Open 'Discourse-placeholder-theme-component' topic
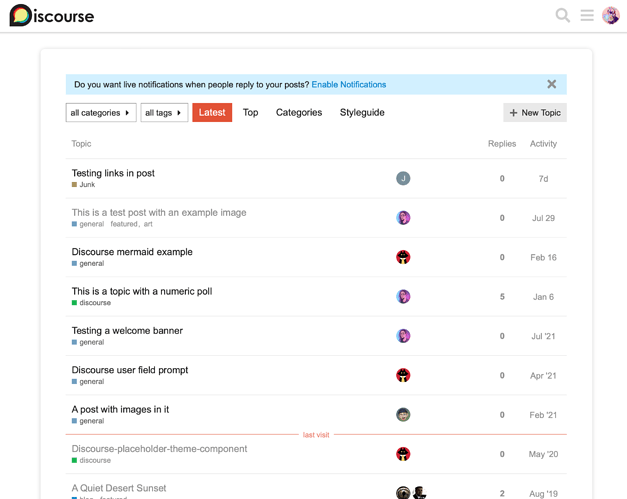Screen dimensions: 627x499 (159, 449)
